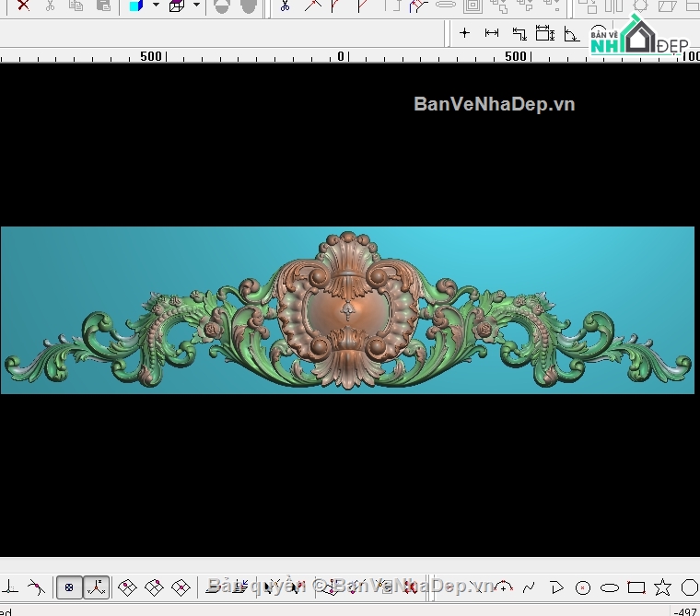Select the angle dimension tool
Image resolution: width=700 pixels, height=616 pixels.
(x=571, y=34)
